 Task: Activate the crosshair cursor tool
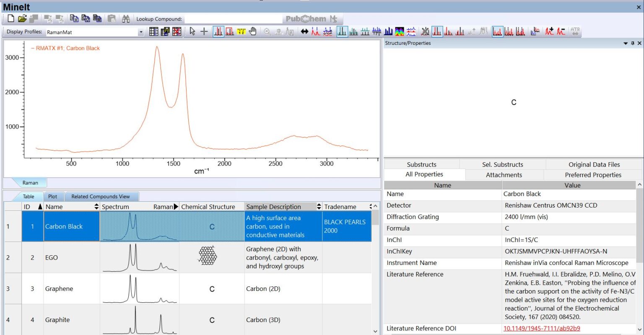204,31
